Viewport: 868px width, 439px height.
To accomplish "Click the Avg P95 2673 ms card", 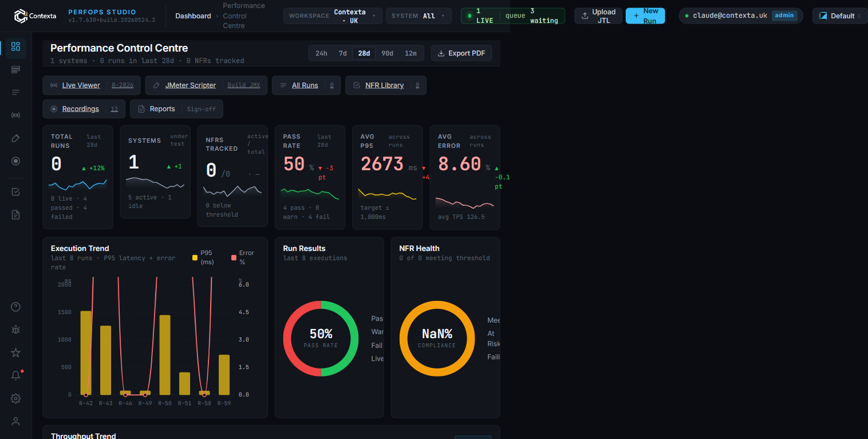I will tap(387, 177).
